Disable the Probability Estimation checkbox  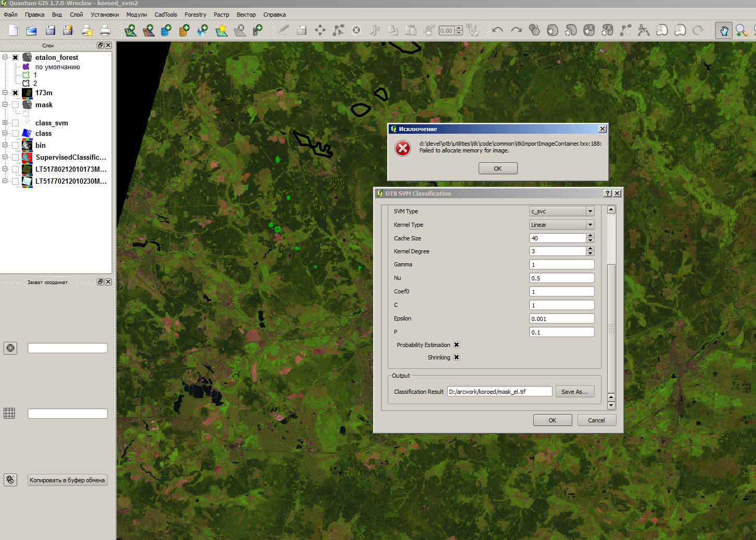(456, 345)
